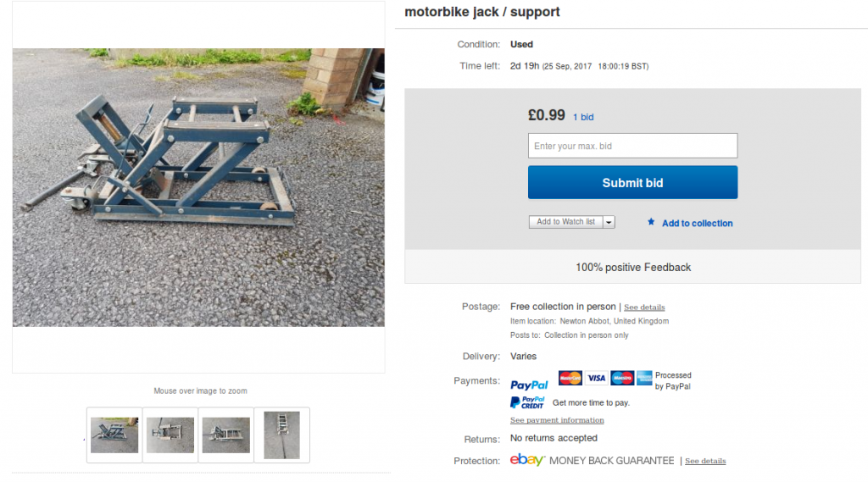Viewport: 868px width, 482px height.
Task: Click the PayPal logo in Payments
Action: tap(529, 385)
